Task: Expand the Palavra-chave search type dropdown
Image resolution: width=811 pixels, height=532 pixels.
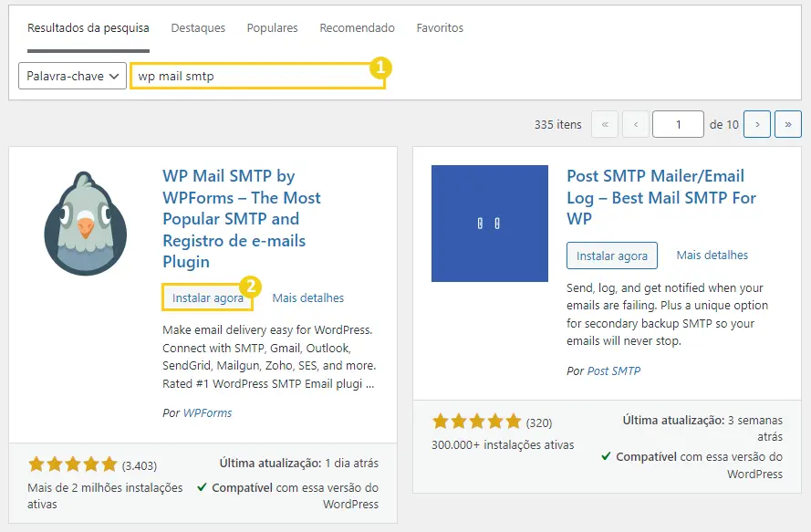Action: click(72, 76)
